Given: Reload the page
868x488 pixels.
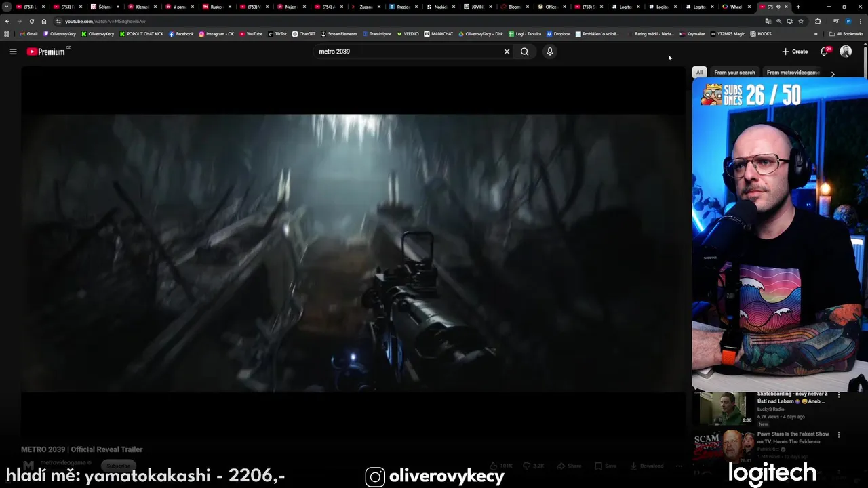Looking at the screenshot, I should 31,21.
